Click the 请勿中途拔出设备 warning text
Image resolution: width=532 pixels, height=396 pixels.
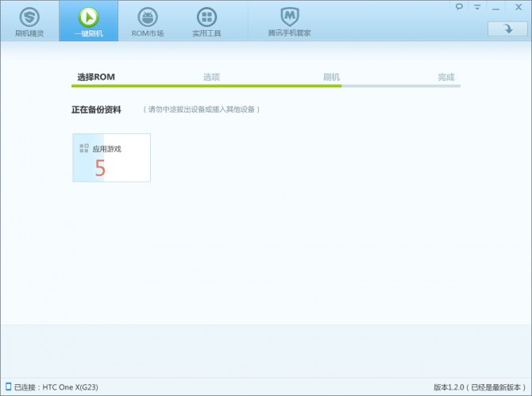click(201, 110)
